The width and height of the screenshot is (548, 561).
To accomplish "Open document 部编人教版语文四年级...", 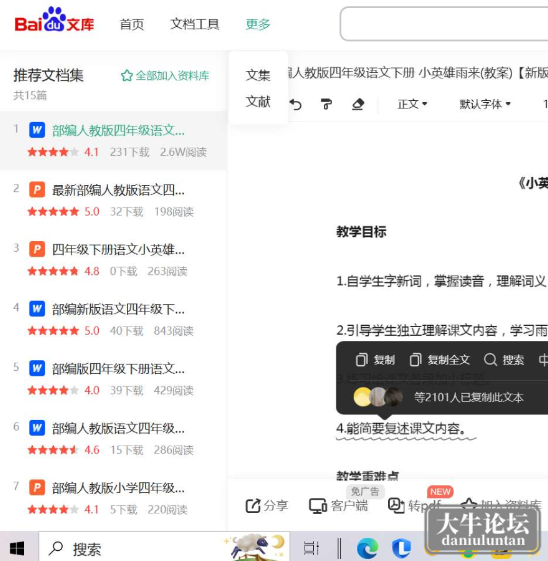I will (118, 428).
